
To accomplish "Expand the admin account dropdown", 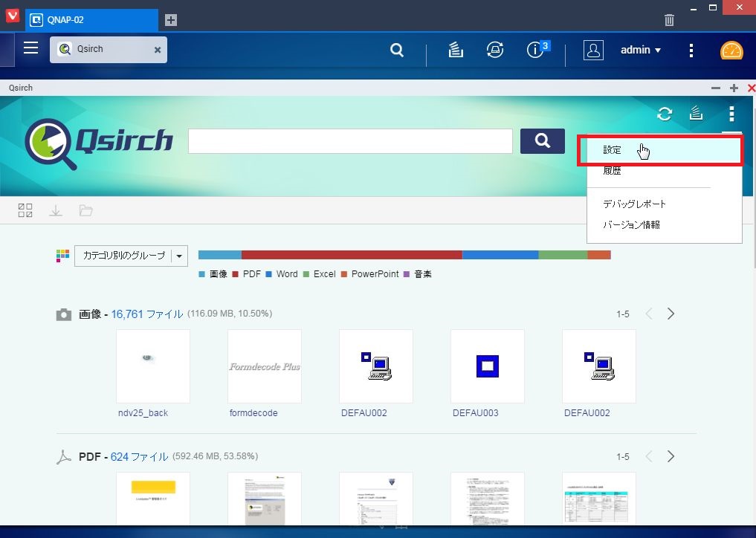I will click(641, 50).
